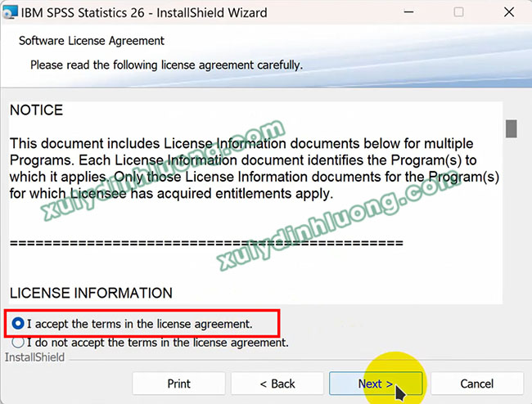Click 'Software License Agreement' header text
The width and height of the screenshot is (532, 404).
[92, 41]
